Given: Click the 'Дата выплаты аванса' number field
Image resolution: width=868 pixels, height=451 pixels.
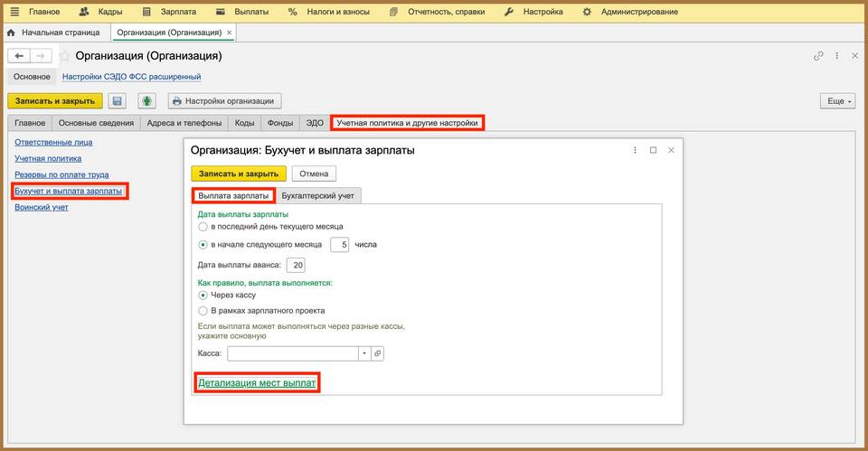Looking at the screenshot, I should pos(296,265).
